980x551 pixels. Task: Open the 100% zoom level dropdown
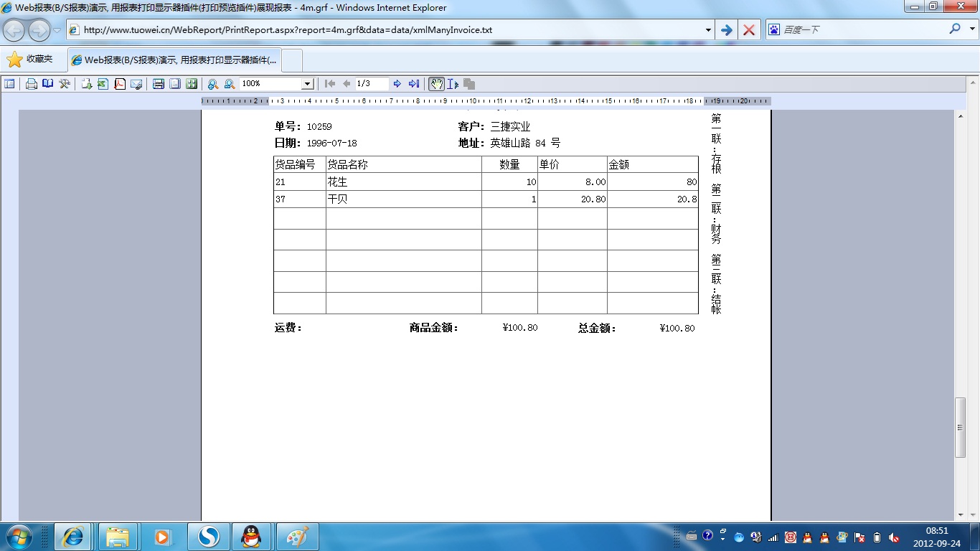pyautogui.click(x=307, y=84)
